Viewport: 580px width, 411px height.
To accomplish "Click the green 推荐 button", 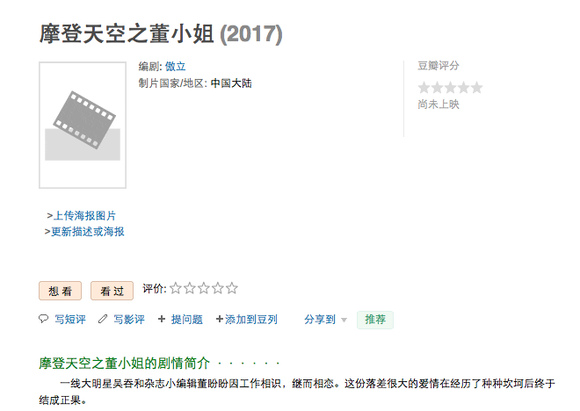I will (375, 320).
